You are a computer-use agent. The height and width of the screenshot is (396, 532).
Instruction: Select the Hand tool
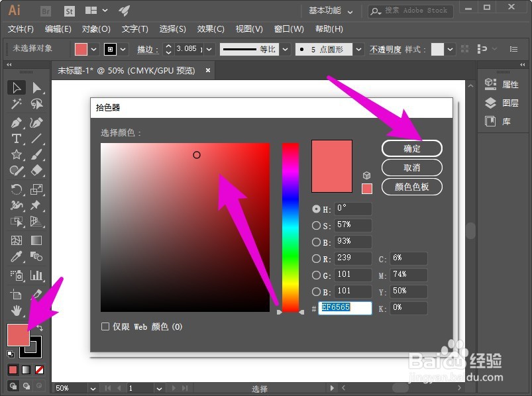pos(17,310)
